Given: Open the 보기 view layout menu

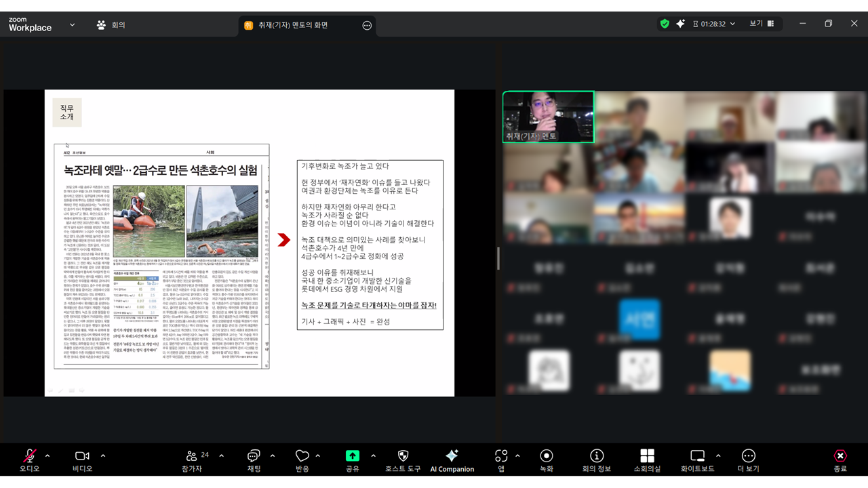Looking at the screenshot, I should 762,24.
